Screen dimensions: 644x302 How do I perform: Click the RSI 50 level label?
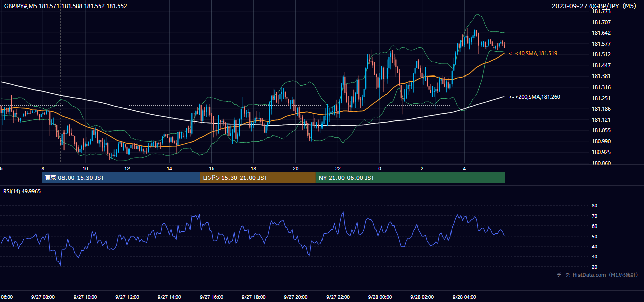click(x=595, y=237)
